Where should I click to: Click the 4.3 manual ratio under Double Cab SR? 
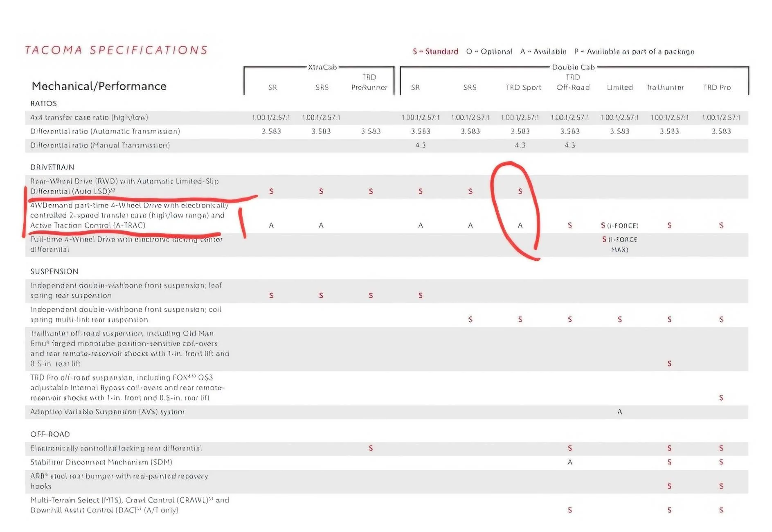tap(421, 145)
